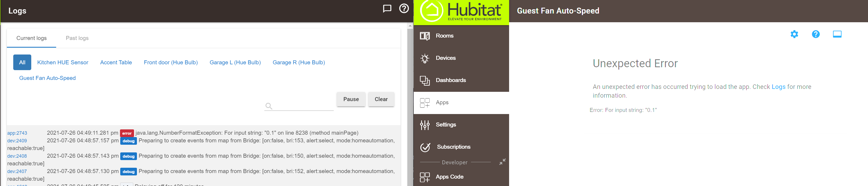The height and width of the screenshot is (186, 868).
Task: Filter logs by Guest Fan Auto-Speed
Action: pyautogui.click(x=47, y=78)
